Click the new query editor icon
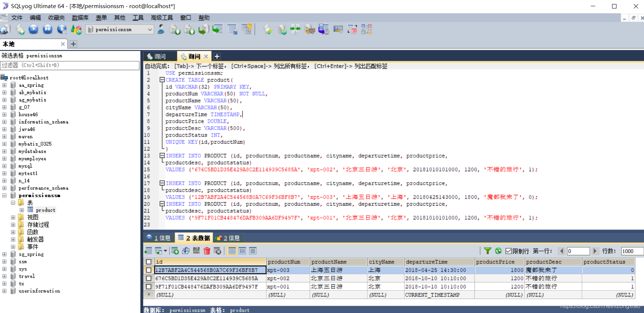Viewport: 644px width, 313px height. coord(20,29)
